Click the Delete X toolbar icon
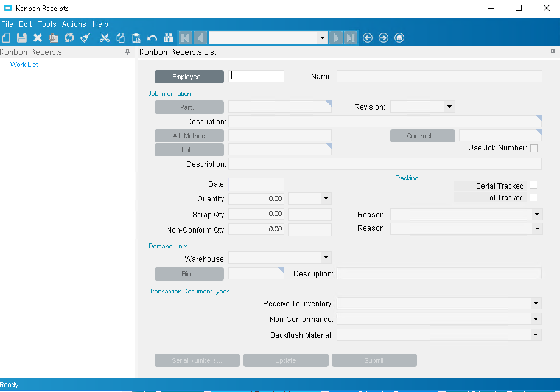Screen dimensions: 560x392 coord(38,38)
